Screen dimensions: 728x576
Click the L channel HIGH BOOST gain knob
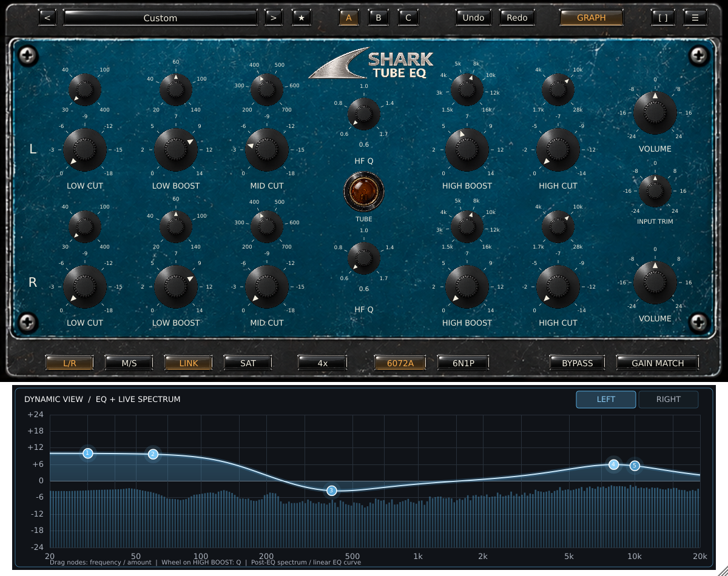pos(467,149)
